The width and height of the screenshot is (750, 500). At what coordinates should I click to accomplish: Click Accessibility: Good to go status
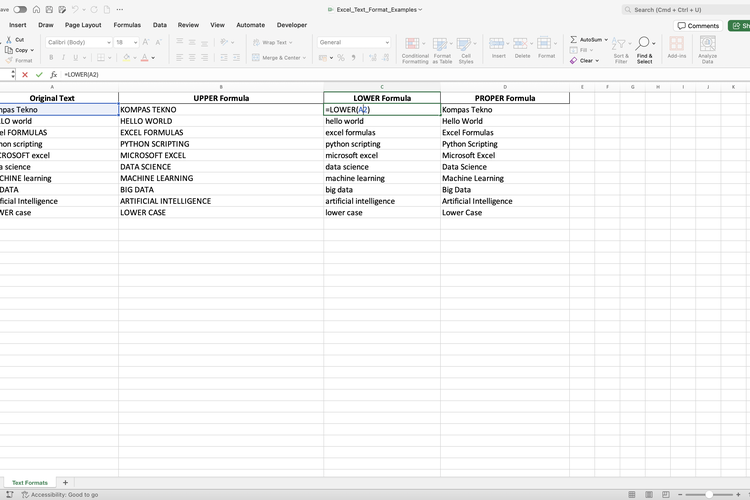pos(60,494)
